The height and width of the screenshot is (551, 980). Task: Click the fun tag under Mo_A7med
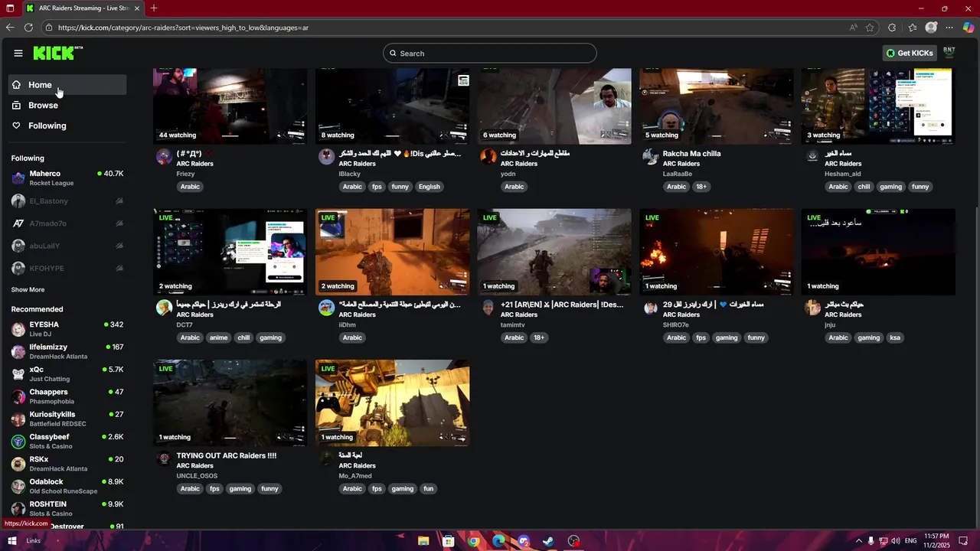click(429, 489)
